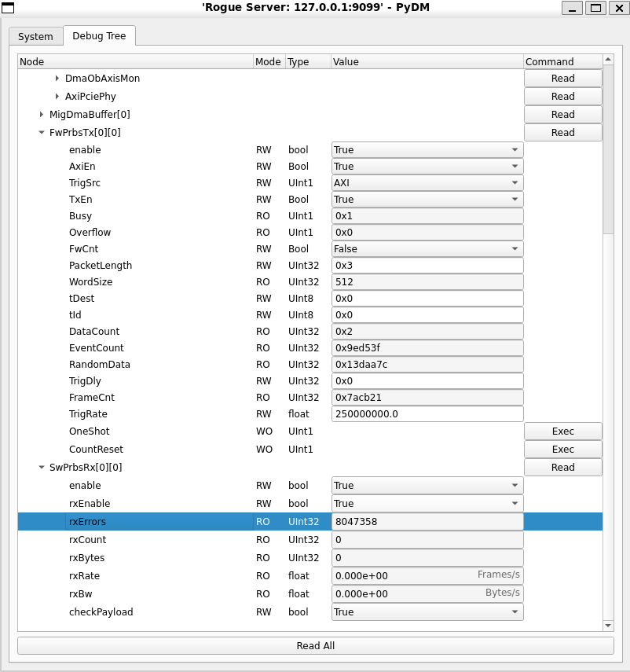Open the checkPayload value dropdown
Screen dimensions: 630x672
pyautogui.click(x=427, y=612)
